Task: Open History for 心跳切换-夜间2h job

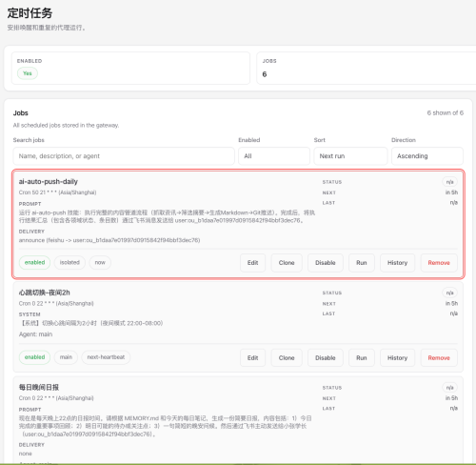Action: pyautogui.click(x=397, y=357)
